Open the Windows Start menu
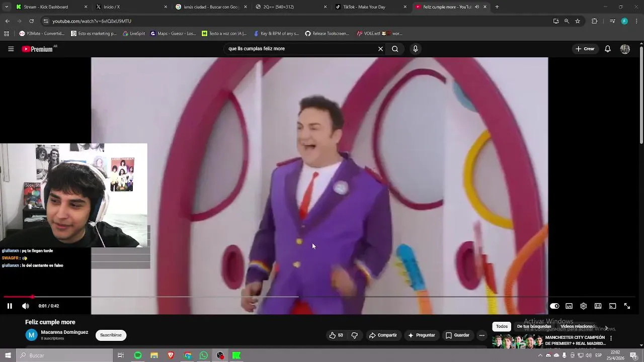The image size is (644, 362). (x=8, y=355)
